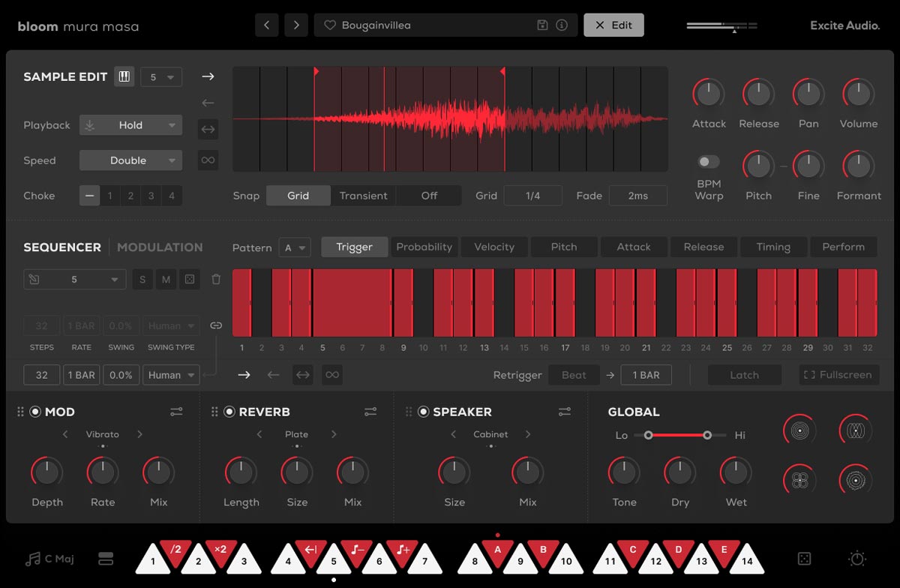
Task: Switch to the Velocity tab
Action: coord(493,247)
